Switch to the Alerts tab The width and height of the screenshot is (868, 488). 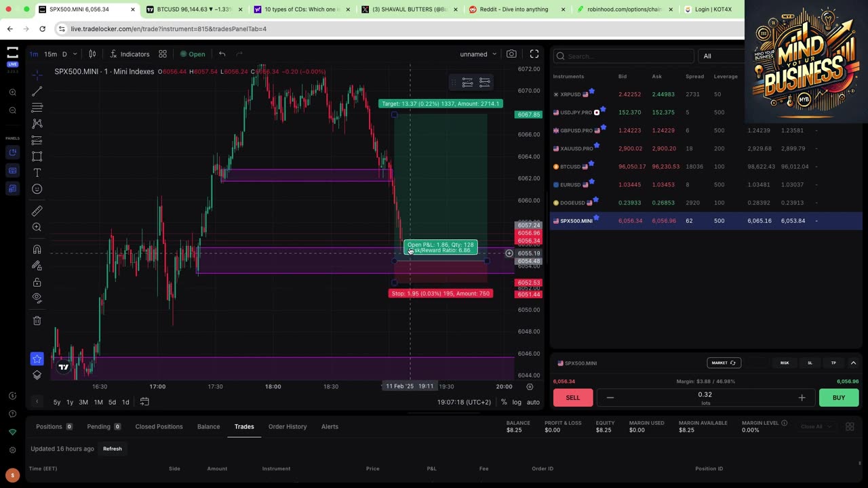pyautogui.click(x=330, y=426)
